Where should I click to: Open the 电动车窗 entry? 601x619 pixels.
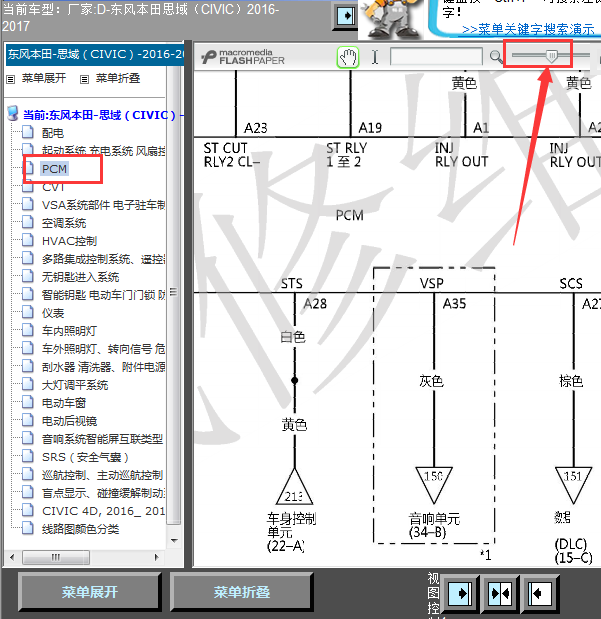click(x=64, y=403)
